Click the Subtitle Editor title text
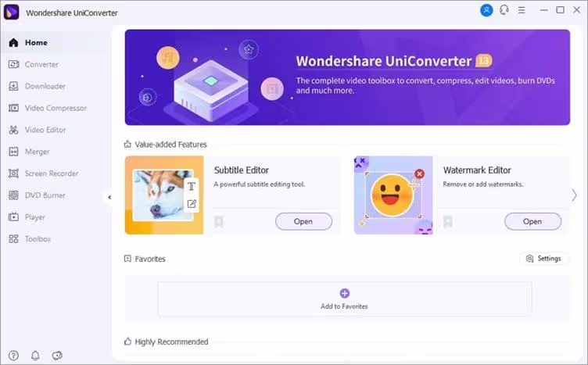Viewport: 588px width, 365px height. coord(242,170)
